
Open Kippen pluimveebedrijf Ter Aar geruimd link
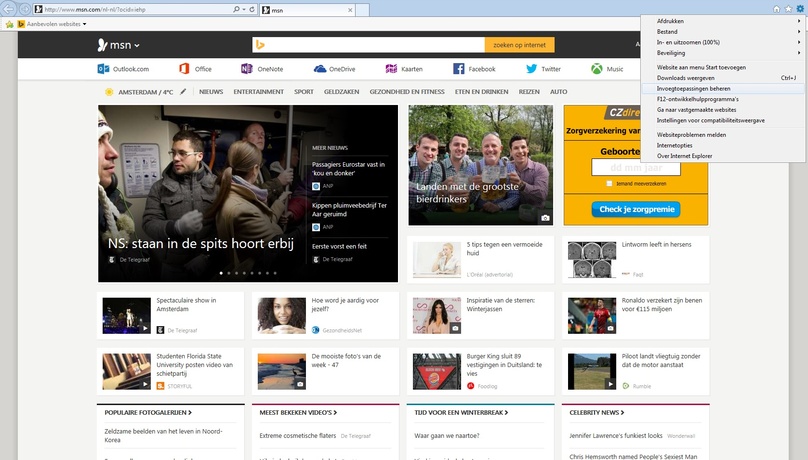tap(349, 210)
